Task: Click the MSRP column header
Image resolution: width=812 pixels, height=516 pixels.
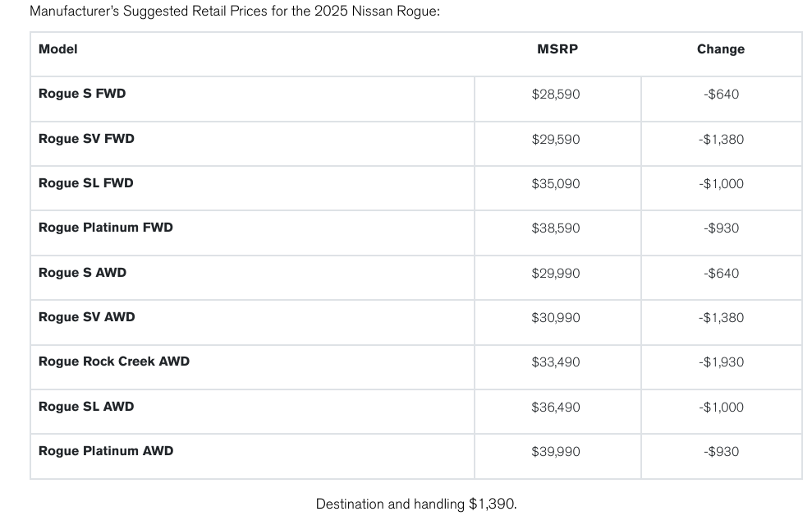Action: (557, 49)
